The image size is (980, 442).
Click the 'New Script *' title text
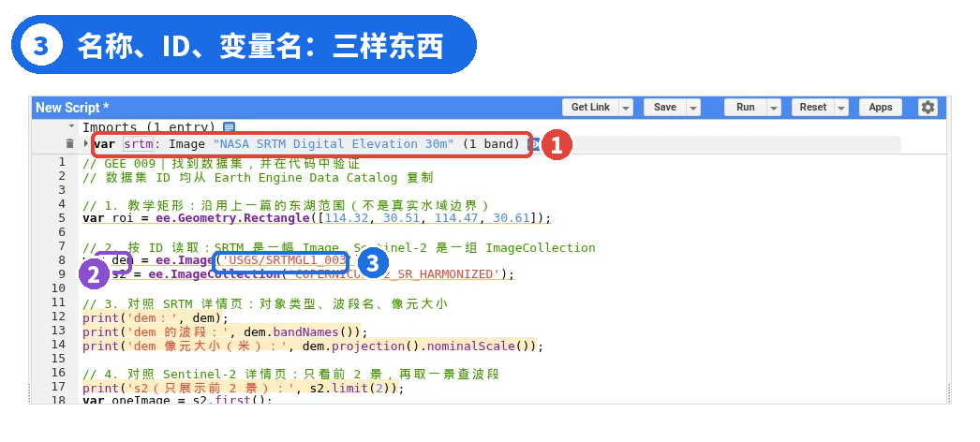pos(72,108)
